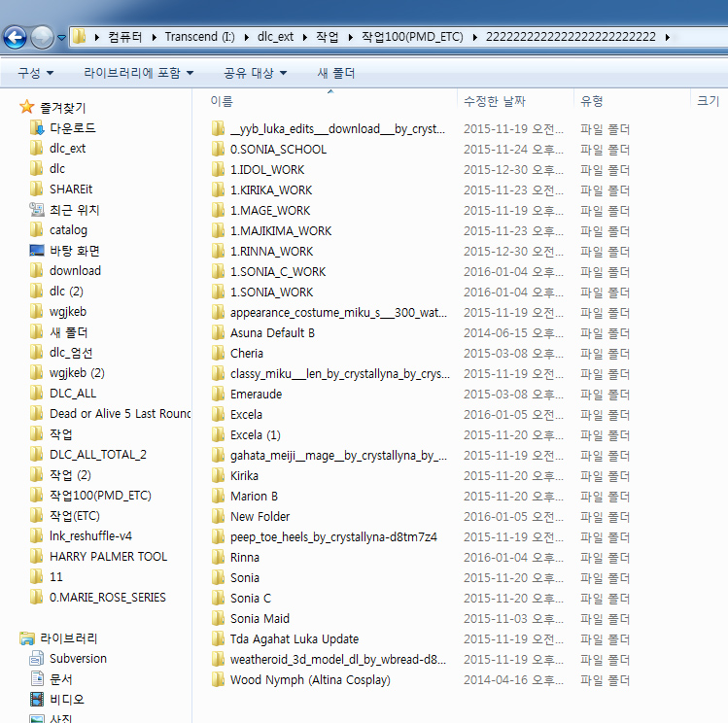The width and height of the screenshot is (728, 723).
Task: Select 라이브러리 libraries node in sidebar
Action: (68, 638)
